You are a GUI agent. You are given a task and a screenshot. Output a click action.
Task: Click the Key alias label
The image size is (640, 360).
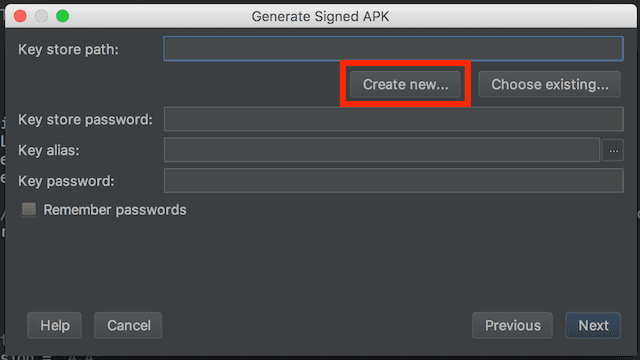(49, 150)
